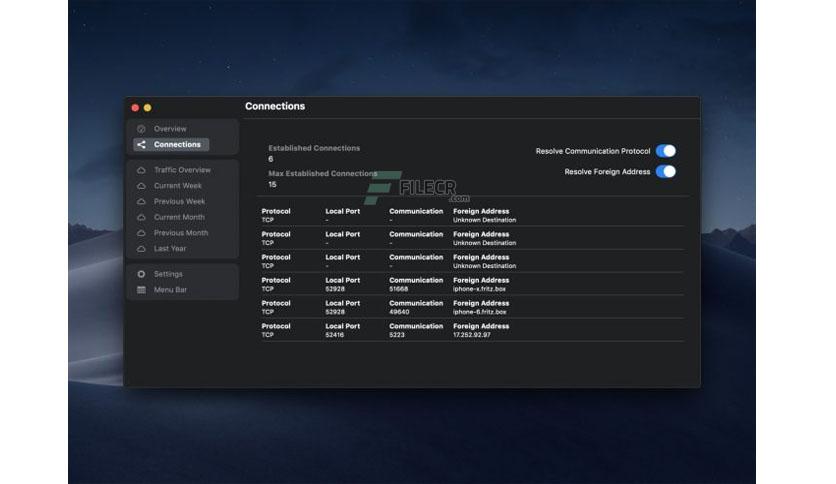Disable the Resolve Foreign Address switch
The width and height of the screenshot is (836, 484).
[665, 172]
